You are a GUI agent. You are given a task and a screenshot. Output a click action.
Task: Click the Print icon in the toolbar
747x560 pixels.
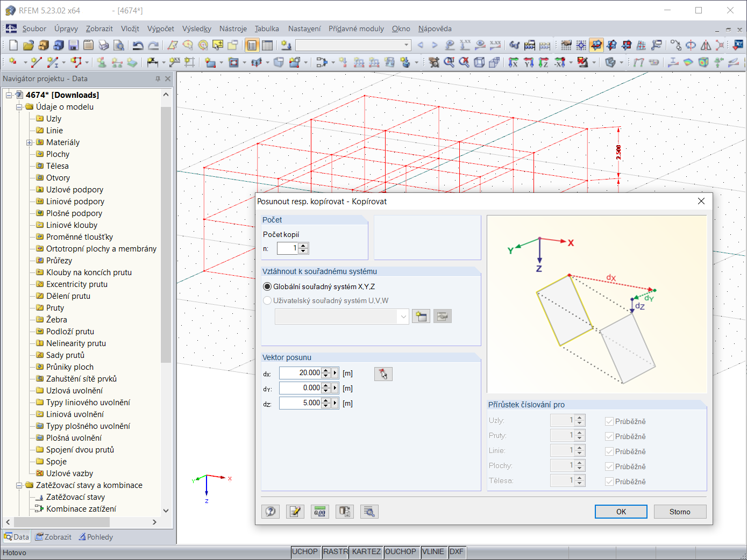(104, 46)
